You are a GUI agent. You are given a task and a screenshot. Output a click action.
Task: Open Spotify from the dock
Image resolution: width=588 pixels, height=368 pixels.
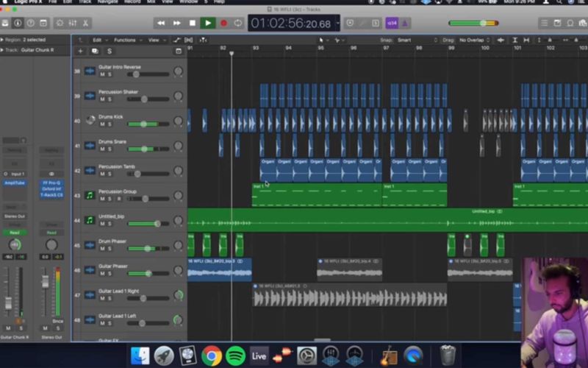pos(235,355)
